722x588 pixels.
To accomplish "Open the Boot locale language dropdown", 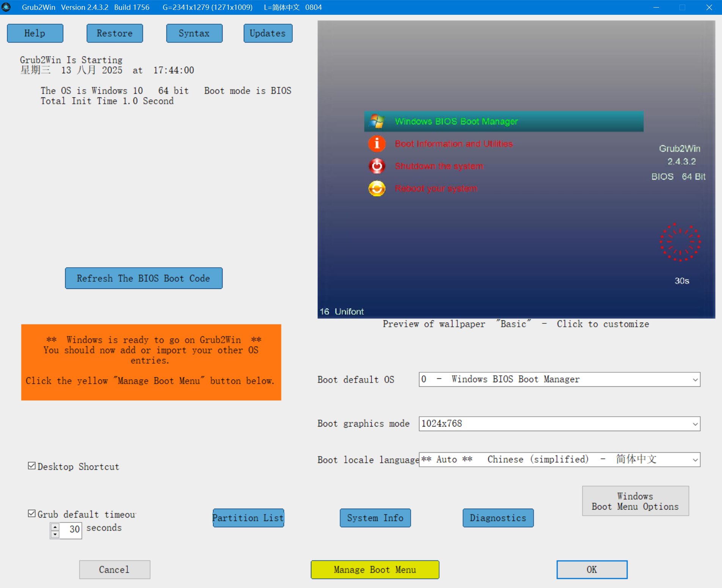I will pos(695,459).
